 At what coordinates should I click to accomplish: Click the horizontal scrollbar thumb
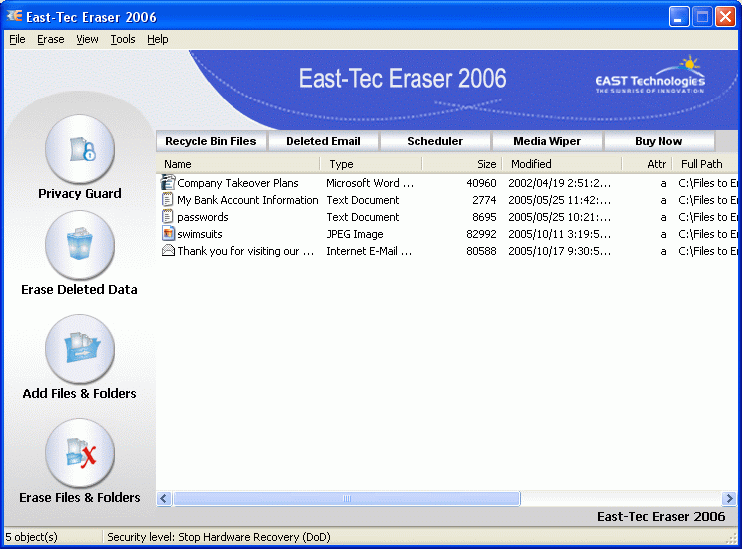point(347,498)
